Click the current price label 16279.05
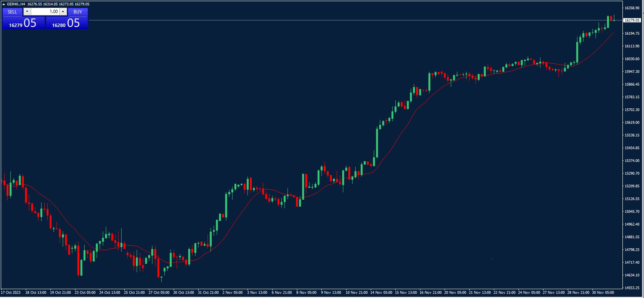The width and height of the screenshot is (644, 298). pyautogui.click(x=632, y=20)
